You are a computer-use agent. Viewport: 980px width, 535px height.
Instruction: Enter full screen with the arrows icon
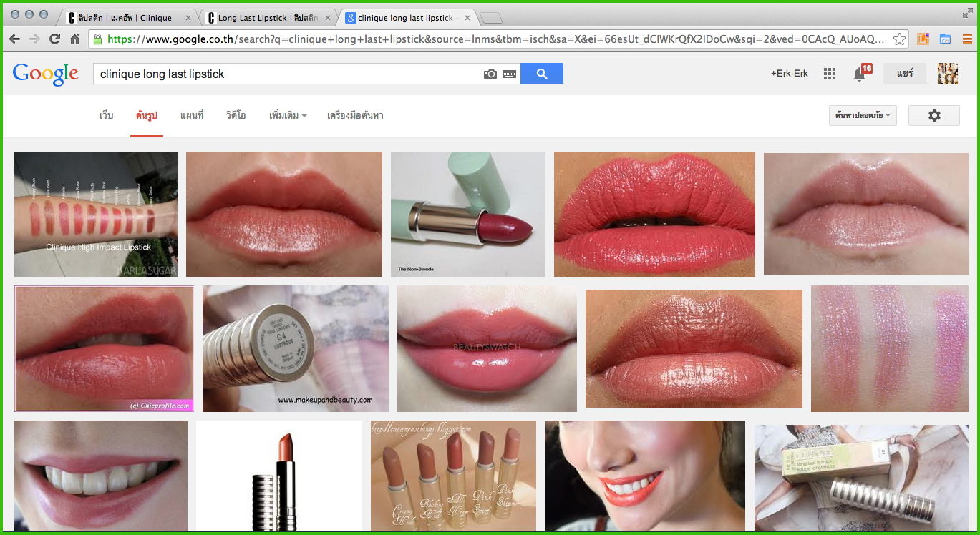(x=968, y=12)
